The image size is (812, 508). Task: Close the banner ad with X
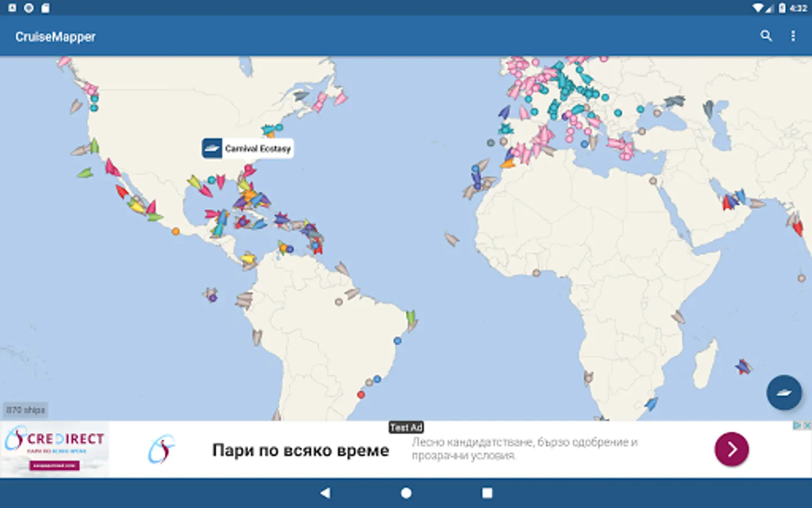[x=807, y=425]
